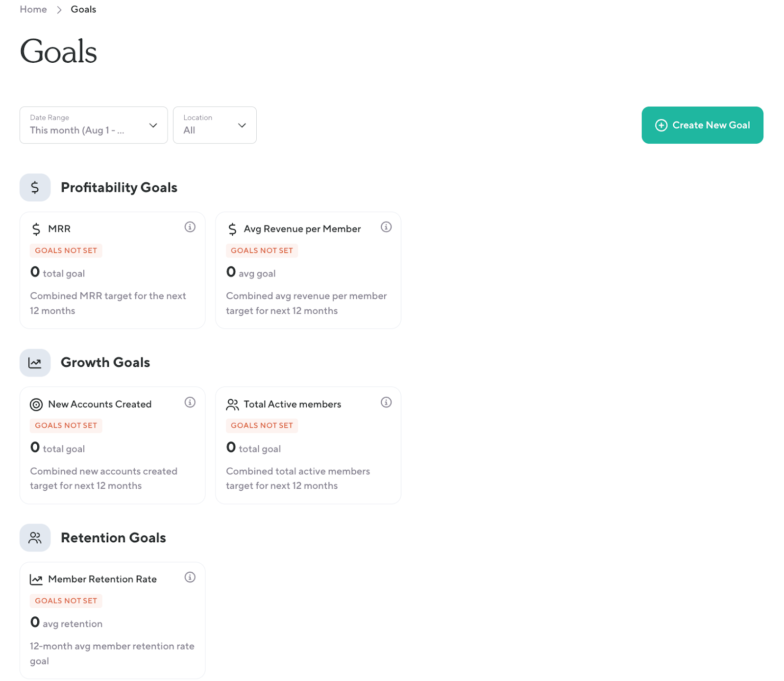Click info icon on MRR card
This screenshot has width=784, height=681.
(x=190, y=227)
